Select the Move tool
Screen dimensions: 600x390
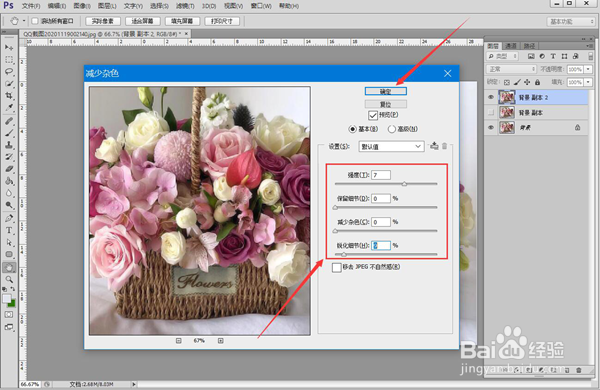click(9, 47)
